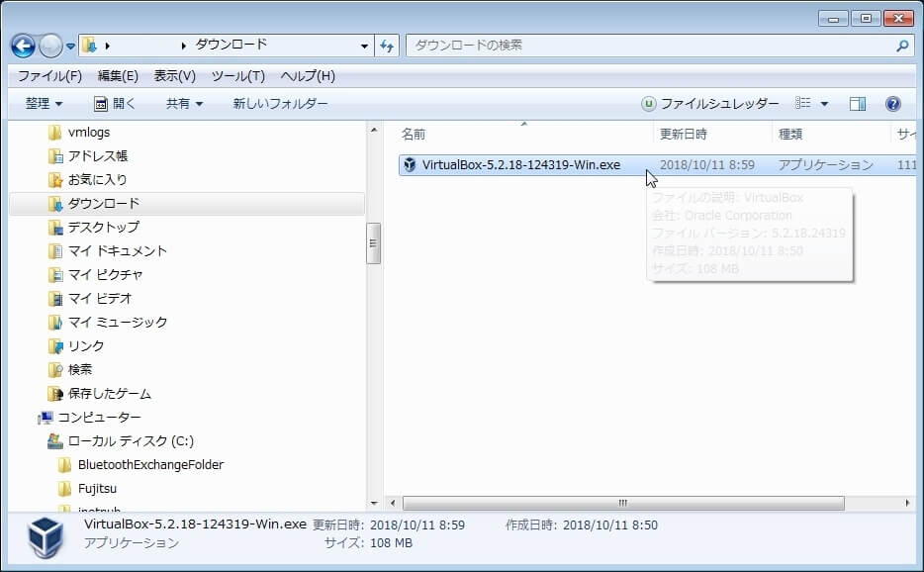
Task: Click the Back navigation arrow button
Action: click(23, 46)
